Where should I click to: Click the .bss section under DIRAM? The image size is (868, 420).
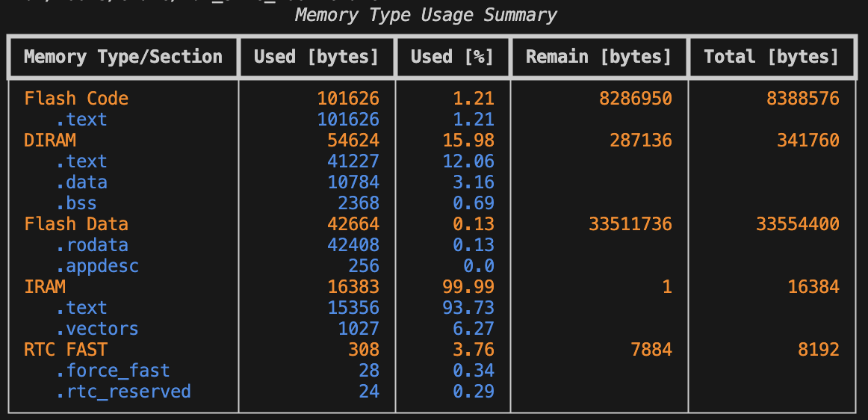[76, 203]
